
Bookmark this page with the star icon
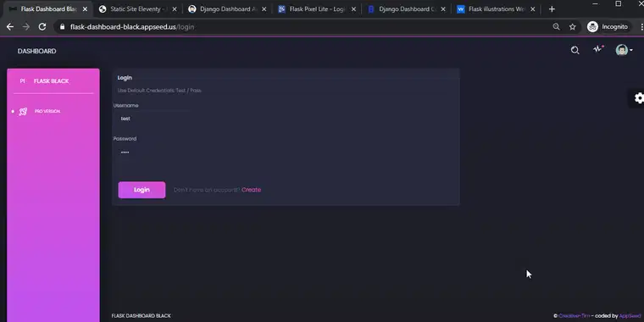[573, 27]
